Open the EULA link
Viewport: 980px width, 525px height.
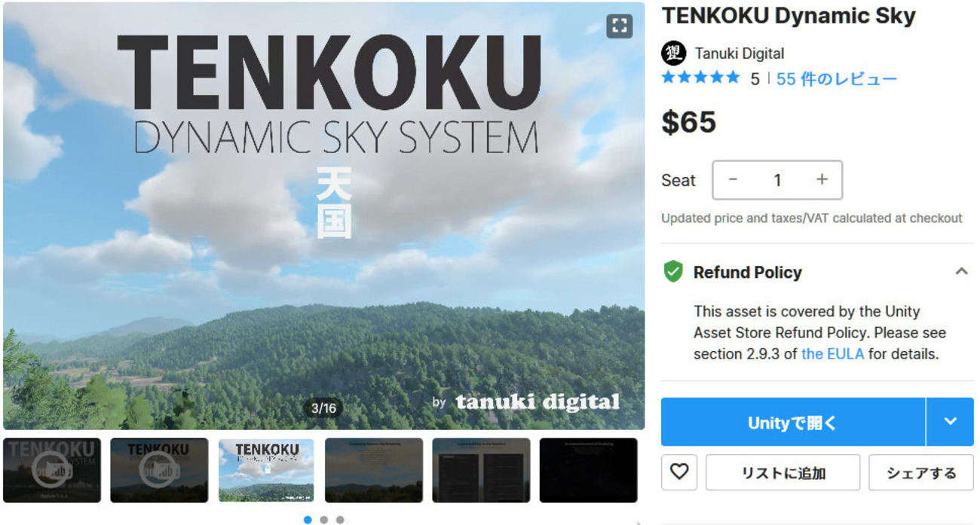tap(832, 353)
